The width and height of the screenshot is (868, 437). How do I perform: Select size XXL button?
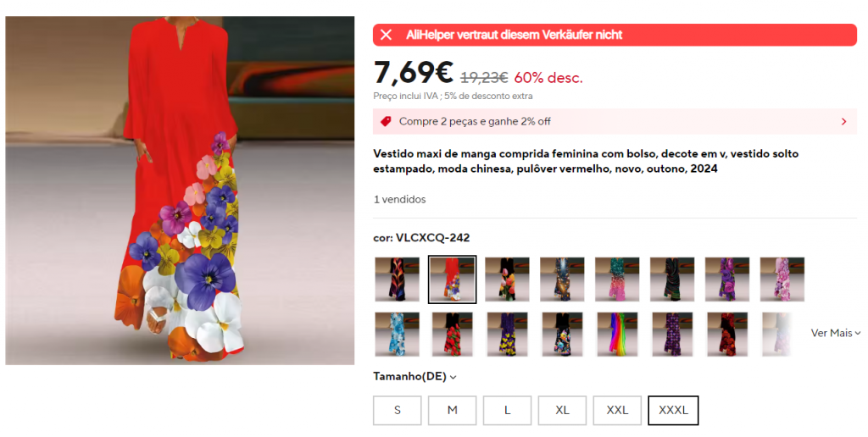[617, 411]
